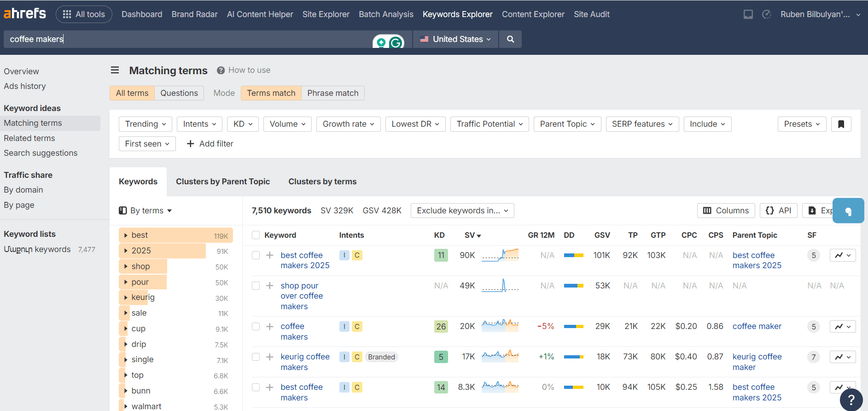This screenshot has height=411, width=868.
Task: Open the Traffic Potential filter dropdown
Action: (x=489, y=124)
